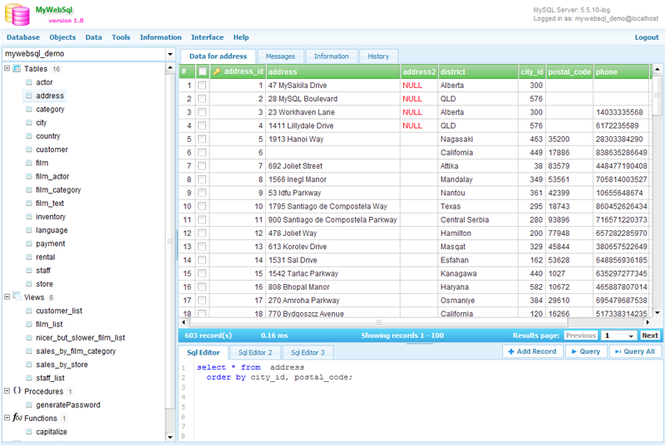Check the select-all checkbox in header row
The height and width of the screenshot is (446, 665).
coord(203,72)
